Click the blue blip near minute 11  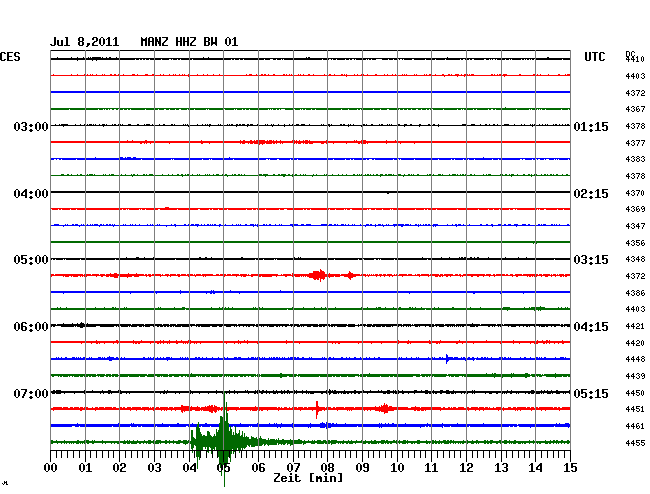[448, 358]
